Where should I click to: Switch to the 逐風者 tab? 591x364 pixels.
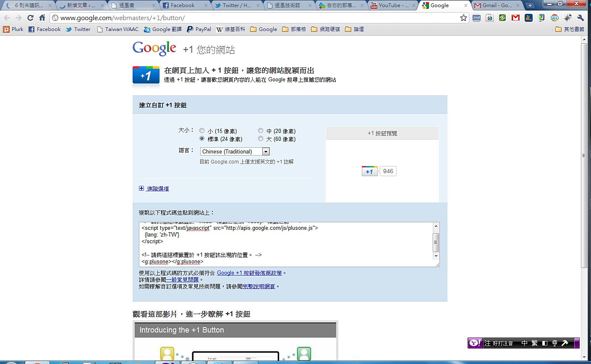pyautogui.click(x=132, y=5)
